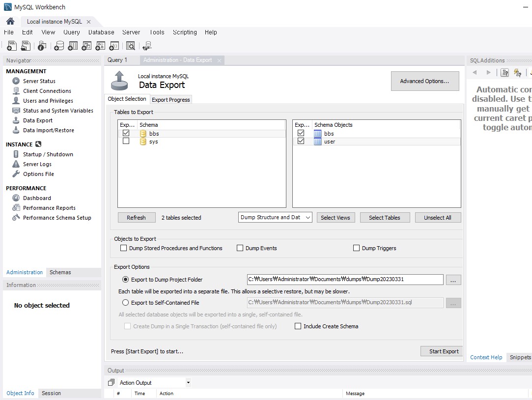Switch to Snippets tab
Image resolution: width=532 pixels, height=400 pixels.
(520, 357)
